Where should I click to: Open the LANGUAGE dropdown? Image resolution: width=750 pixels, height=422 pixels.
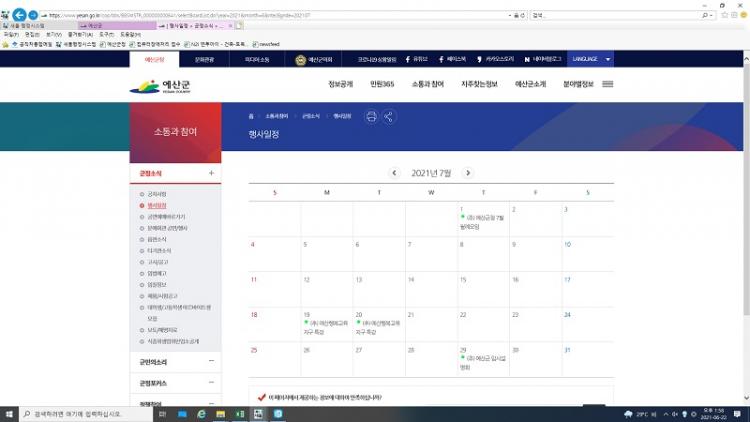(x=590, y=60)
